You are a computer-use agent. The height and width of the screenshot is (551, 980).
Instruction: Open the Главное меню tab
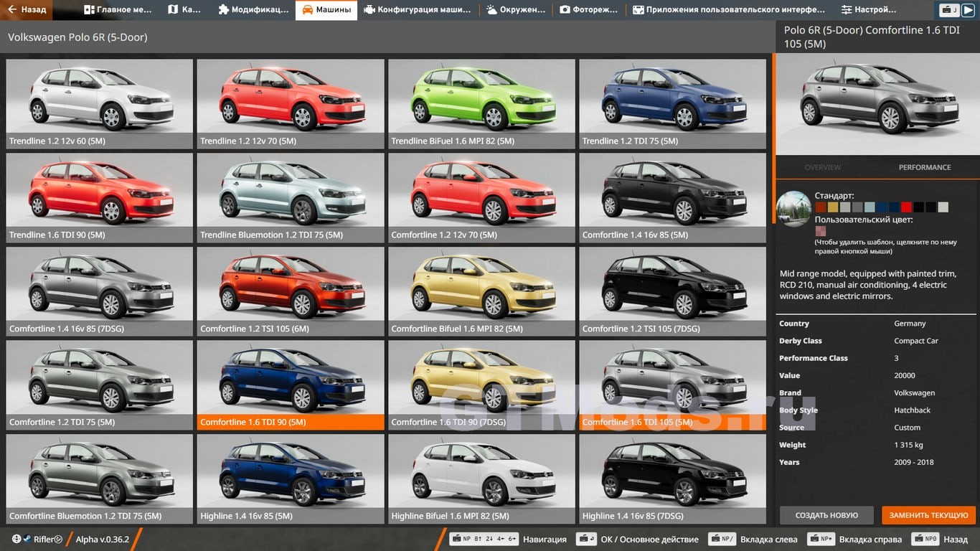(x=118, y=10)
